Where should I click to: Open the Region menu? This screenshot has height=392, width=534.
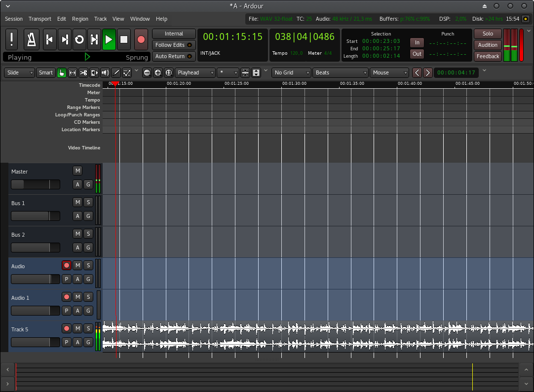click(x=80, y=19)
